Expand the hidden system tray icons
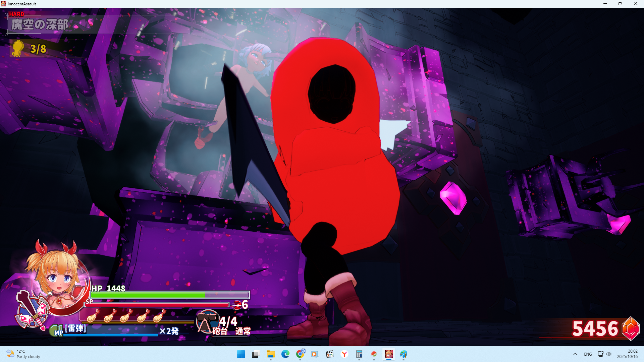The image size is (644, 362). coord(575,354)
